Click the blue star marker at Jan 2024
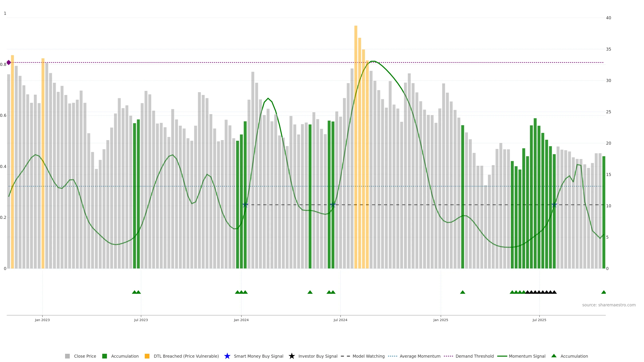Viewport: 644px width, 362px height. pos(245,205)
